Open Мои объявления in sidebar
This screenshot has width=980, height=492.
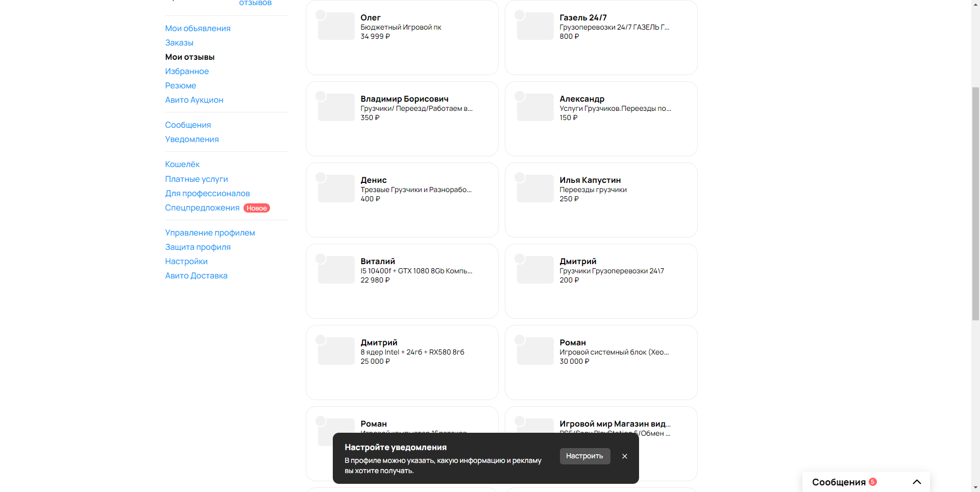click(198, 28)
